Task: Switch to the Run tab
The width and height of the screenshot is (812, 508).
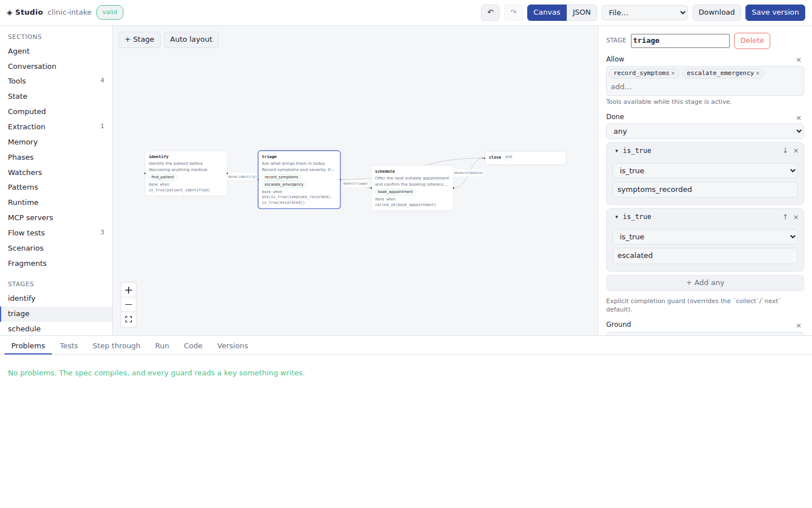Action: pos(162,346)
